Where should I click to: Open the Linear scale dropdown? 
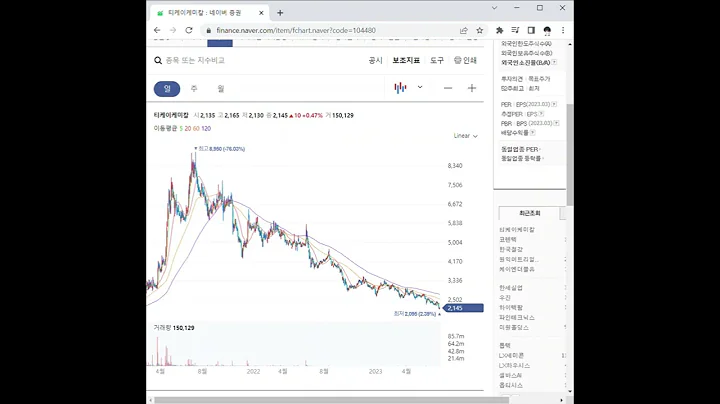pos(466,136)
